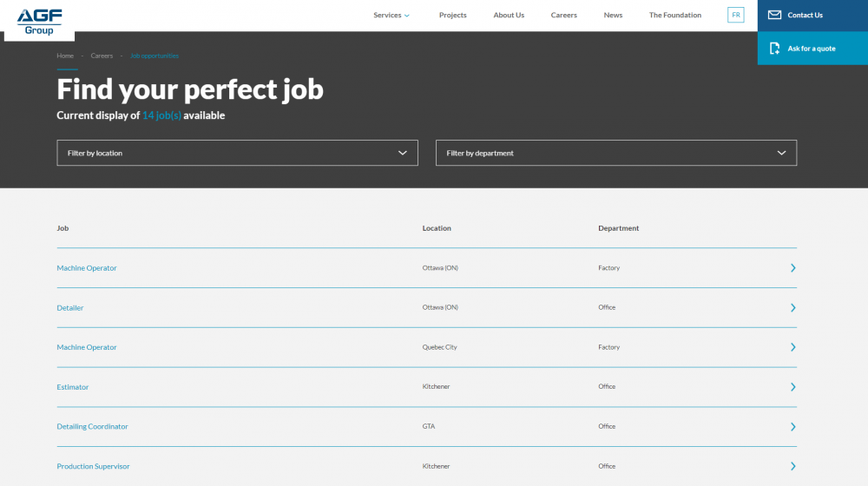This screenshot has height=486, width=868.
Task: Click arrow icon on Quebec City Machine Operator row
Action: [x=792, y=347]
